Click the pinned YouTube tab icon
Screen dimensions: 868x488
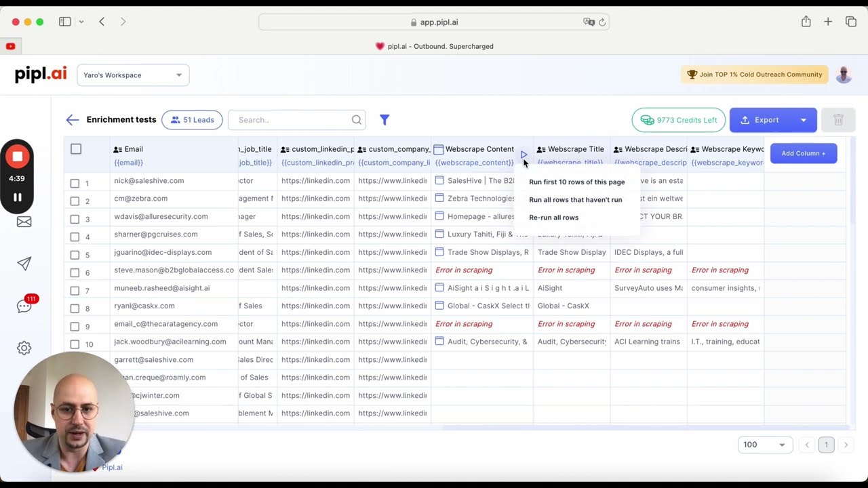11,46
